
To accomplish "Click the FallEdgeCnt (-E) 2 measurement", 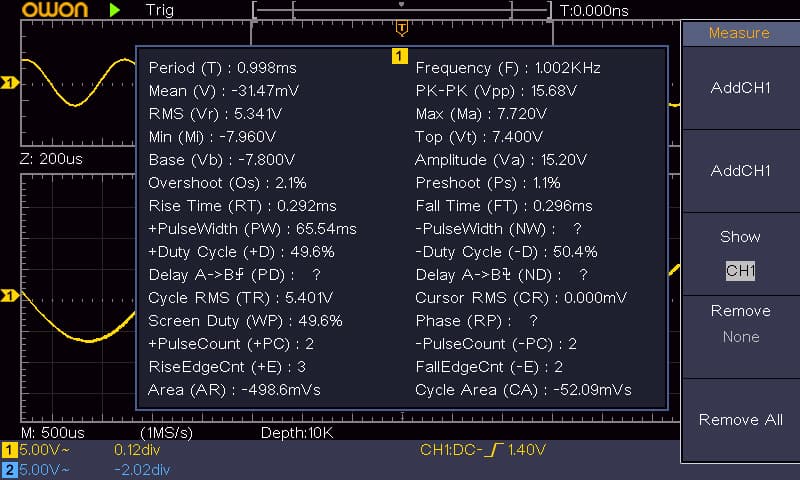I will (489, 366).
